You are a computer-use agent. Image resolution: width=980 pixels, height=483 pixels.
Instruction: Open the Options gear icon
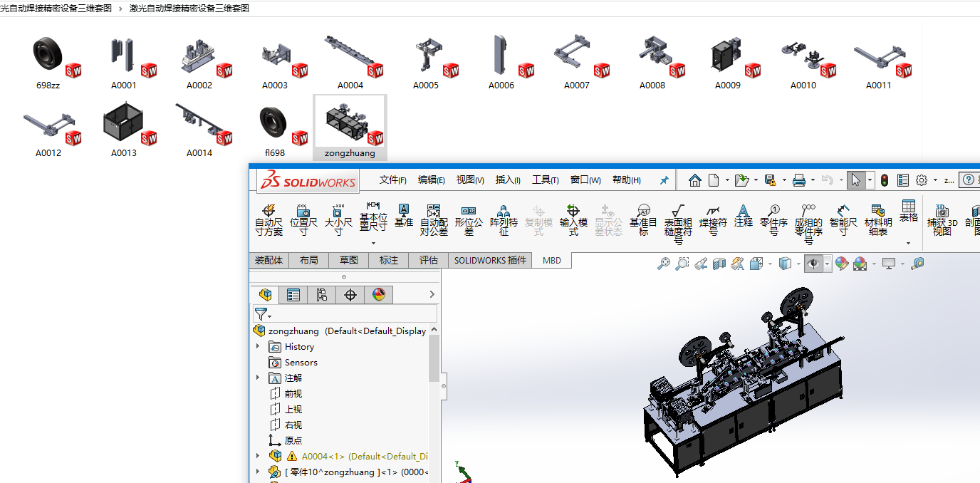pos(922,180)
